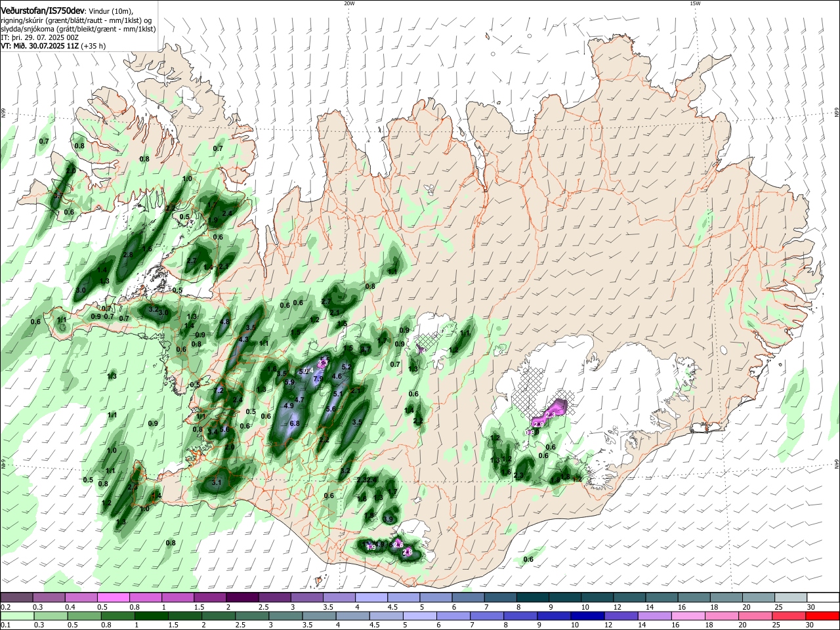The height and width of the screenshot is (630, 840).
Task: Click the Vindur (10m) header text
Action: point(110,11)
